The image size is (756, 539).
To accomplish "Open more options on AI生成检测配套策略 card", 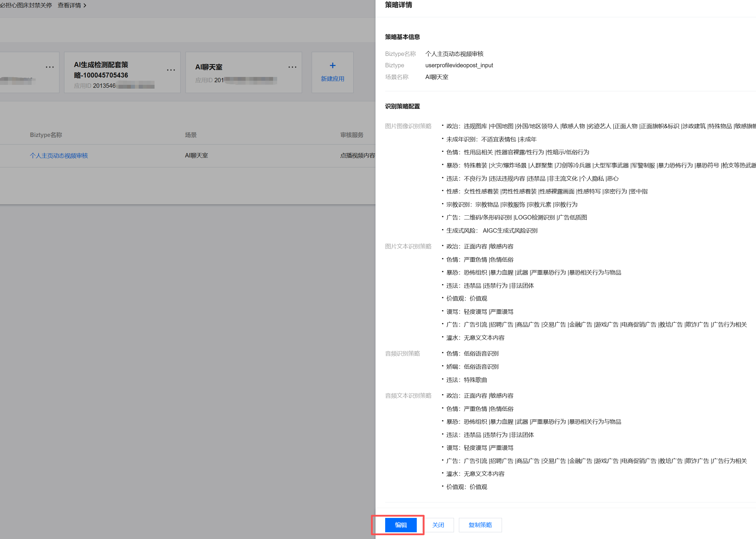I will point(171,70).
